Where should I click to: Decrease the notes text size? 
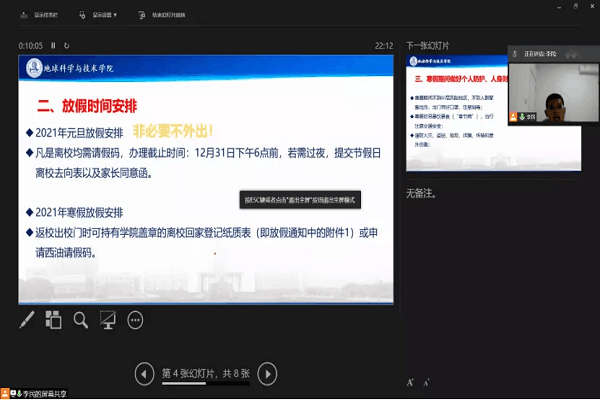pos(426,382)
